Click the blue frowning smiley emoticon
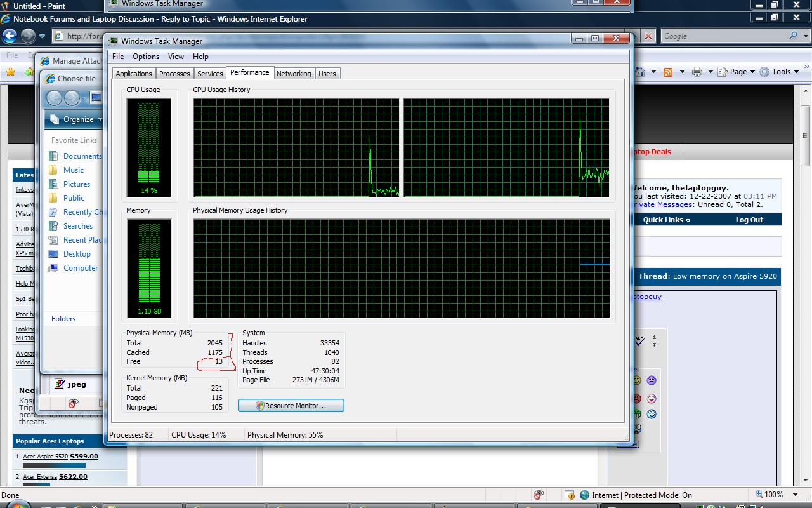This screenshot has height=508, width=812. tap(652, 380)
